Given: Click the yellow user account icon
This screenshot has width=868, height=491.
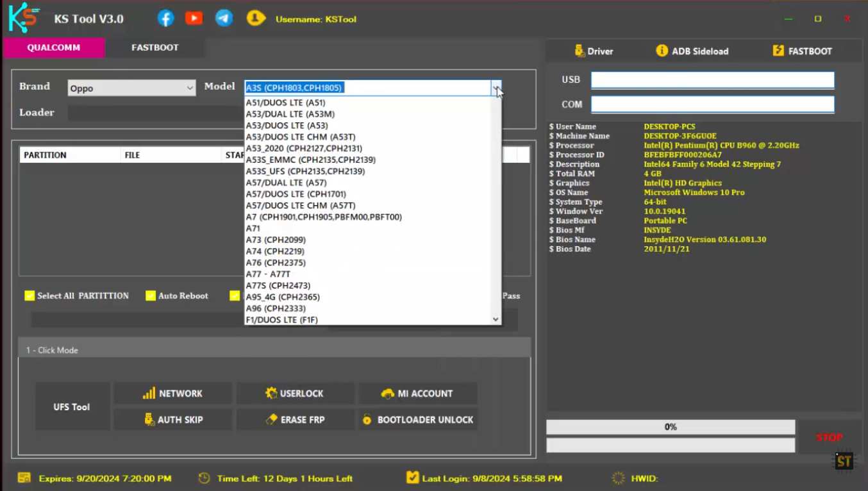Looking at the screenshot, I should click(256, 19).
